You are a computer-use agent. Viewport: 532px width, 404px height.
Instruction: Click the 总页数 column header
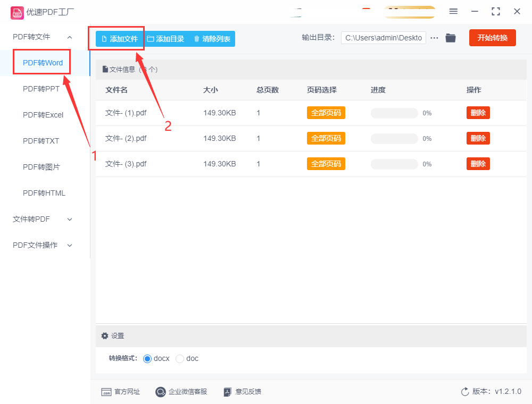pyautogui.click(x=268, y=90)
